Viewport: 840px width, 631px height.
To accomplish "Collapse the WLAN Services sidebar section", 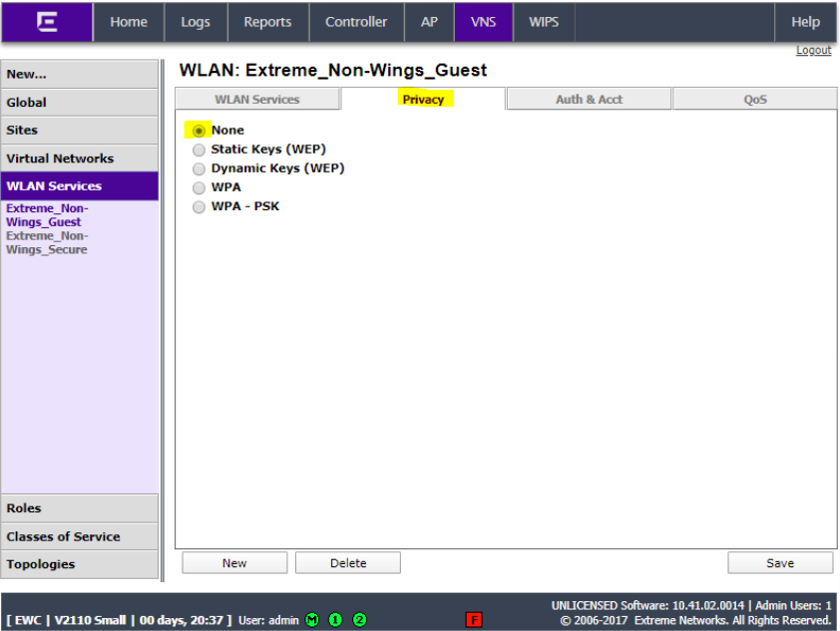I will point(79,186).
